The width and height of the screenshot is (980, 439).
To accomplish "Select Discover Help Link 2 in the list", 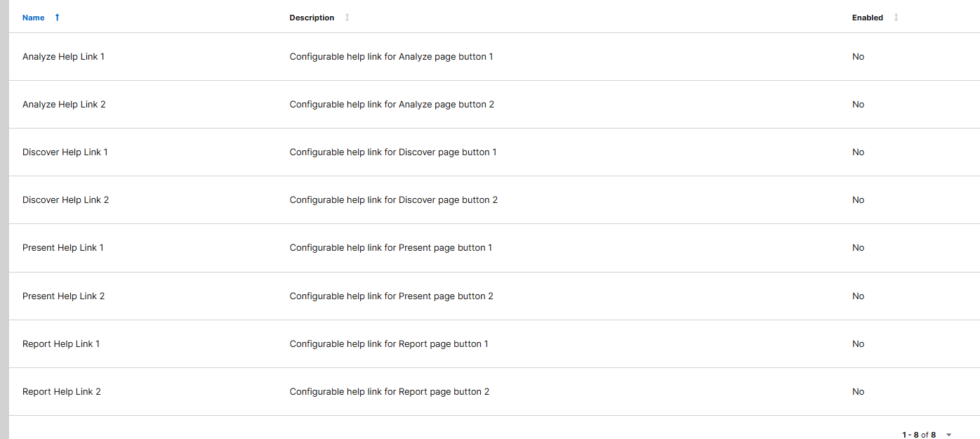I will [65, 199].
